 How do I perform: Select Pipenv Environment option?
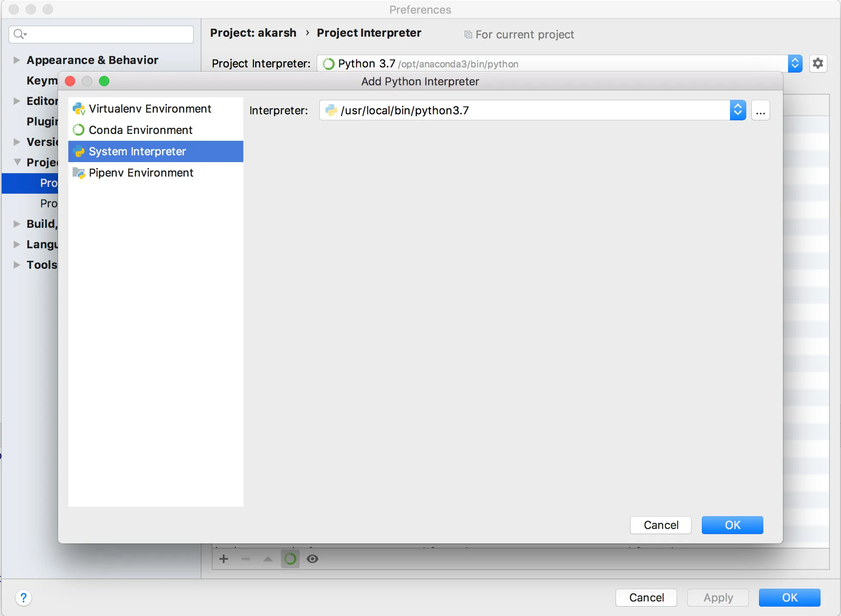[x=141, y=173]
